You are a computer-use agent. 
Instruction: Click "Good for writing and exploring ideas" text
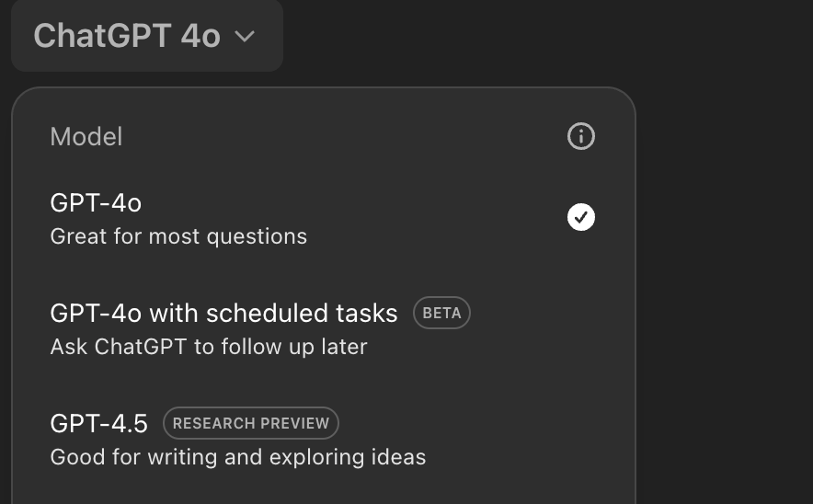[x=238, y=457]
